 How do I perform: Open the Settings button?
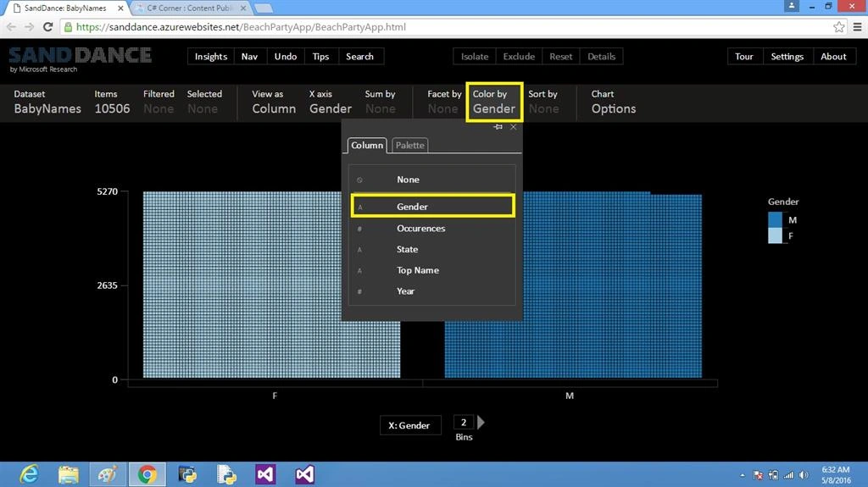click(x=787, y=57)
